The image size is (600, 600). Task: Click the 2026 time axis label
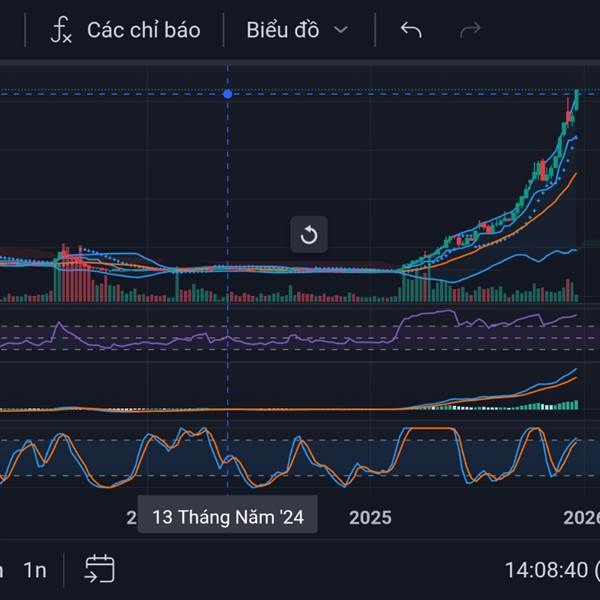point(581,518)
